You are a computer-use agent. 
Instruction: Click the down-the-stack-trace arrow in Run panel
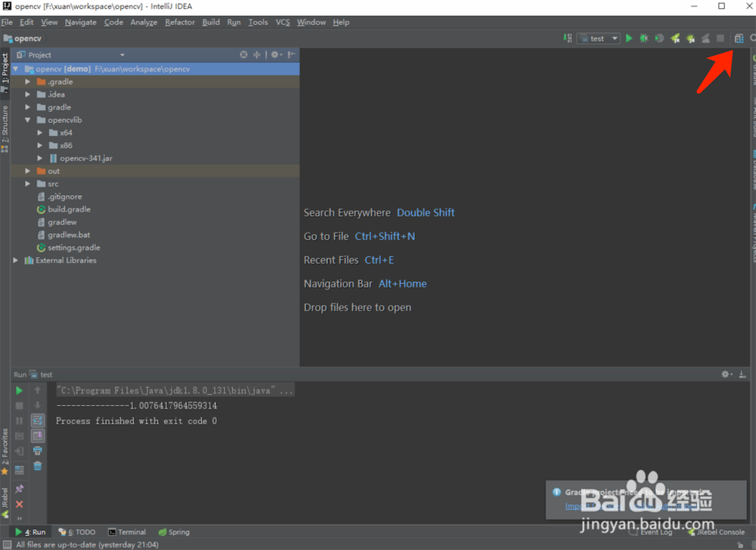tap(38, 405)
